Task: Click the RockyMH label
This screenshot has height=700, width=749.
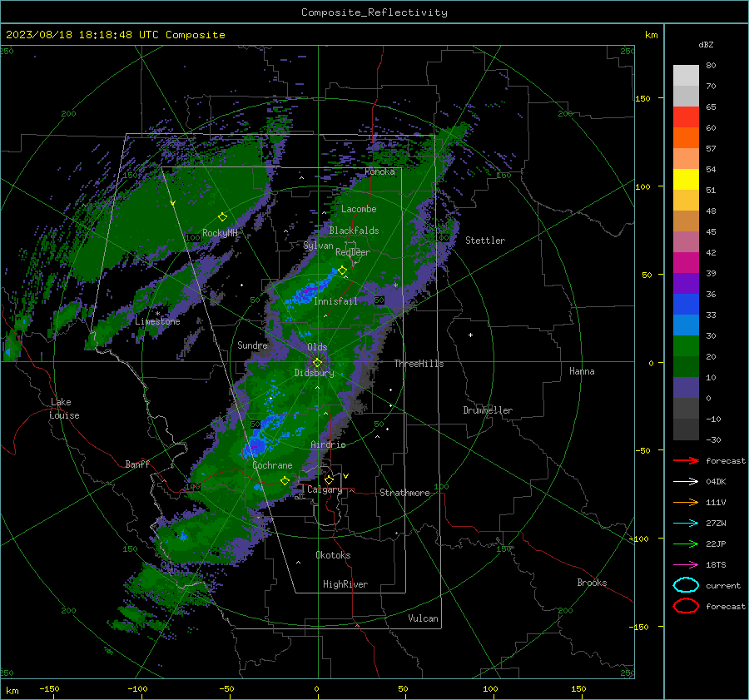Action: tap(220, 233)
